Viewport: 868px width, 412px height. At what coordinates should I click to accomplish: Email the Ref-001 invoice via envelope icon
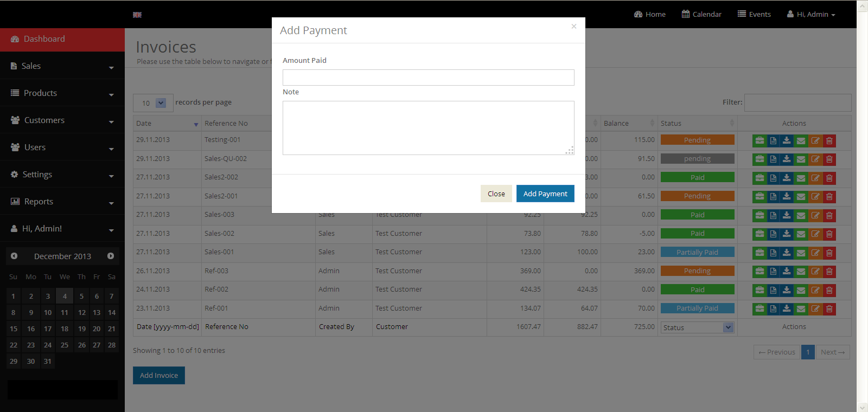coord(801,309)
